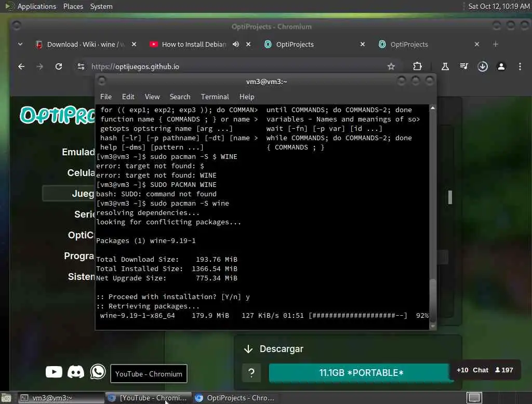Open the Applications menu
Image resolution: width=532 pixels, height=404 pixels.
pyautogui.click(x=37, y=6)
